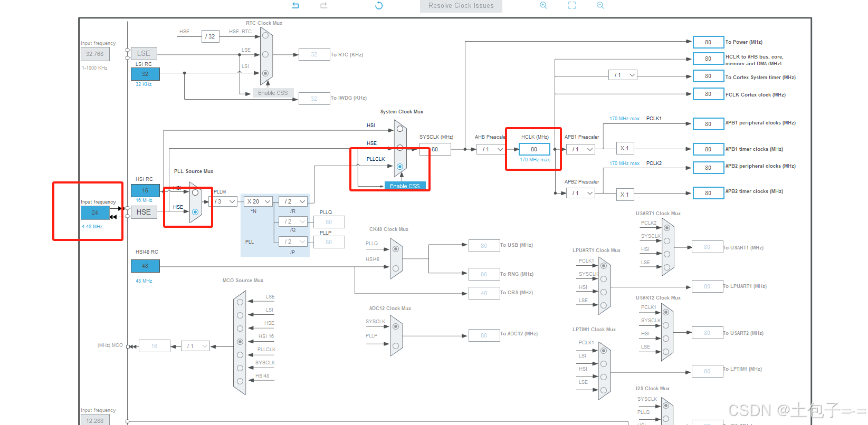Viewport: 868px width, 425px height.
Task: Click the LSE oscillator block
Action: click(x=144, y=53)
